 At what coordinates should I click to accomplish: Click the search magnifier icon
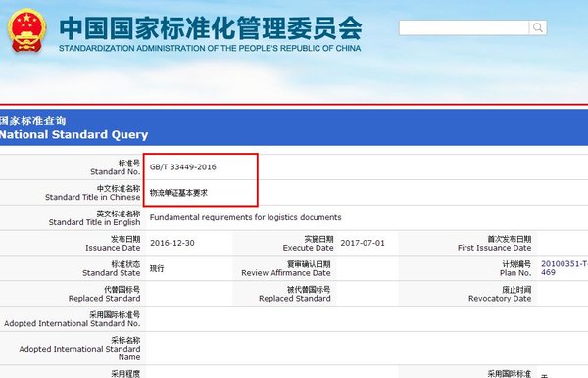tap(538, 27)
